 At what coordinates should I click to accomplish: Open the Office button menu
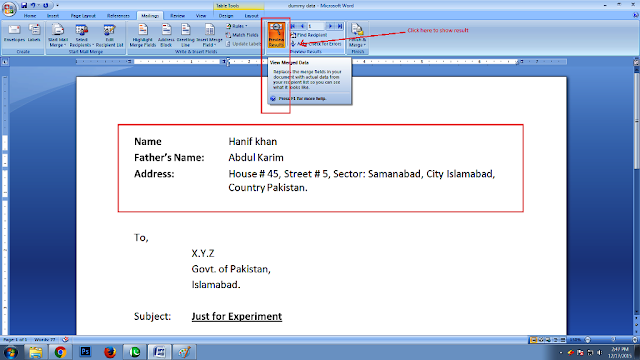(x=9, y=8)
